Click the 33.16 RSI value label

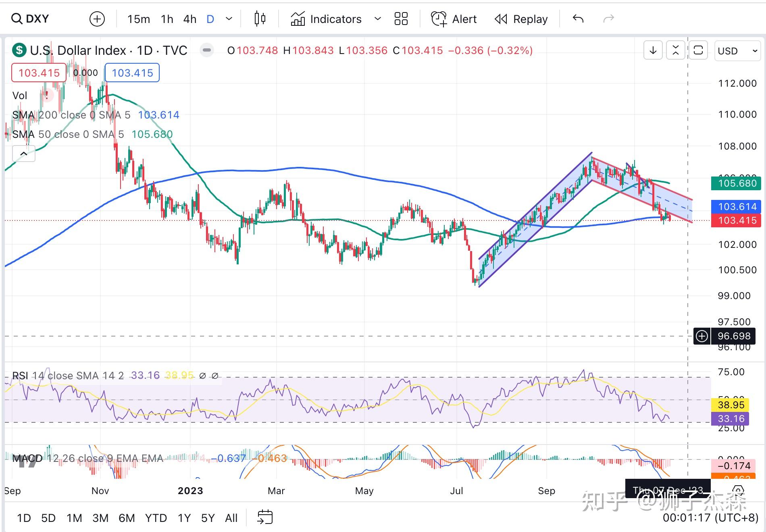pyautogui.click(x=731, y=419)
